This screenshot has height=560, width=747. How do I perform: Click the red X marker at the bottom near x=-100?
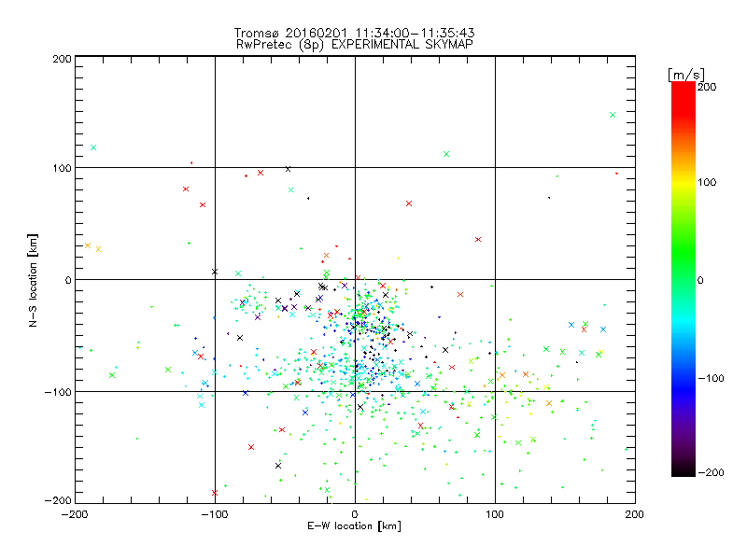215,493
